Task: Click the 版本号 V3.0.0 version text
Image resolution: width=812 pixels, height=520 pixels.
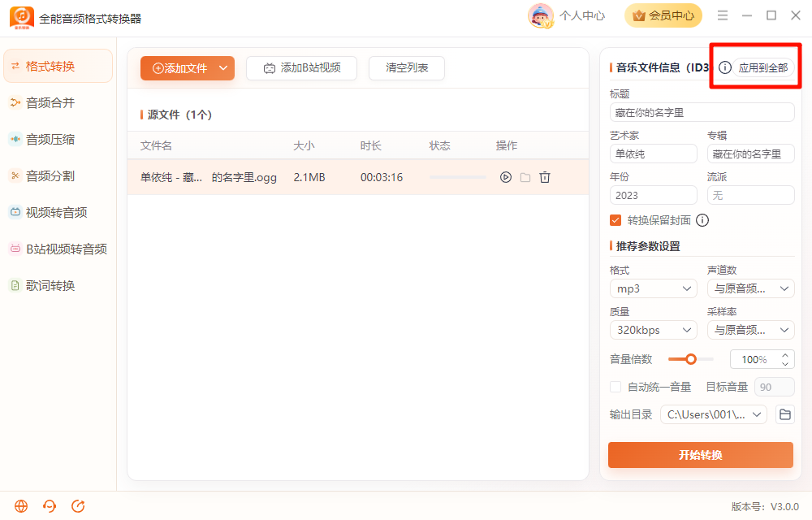Action: [765, 506]
